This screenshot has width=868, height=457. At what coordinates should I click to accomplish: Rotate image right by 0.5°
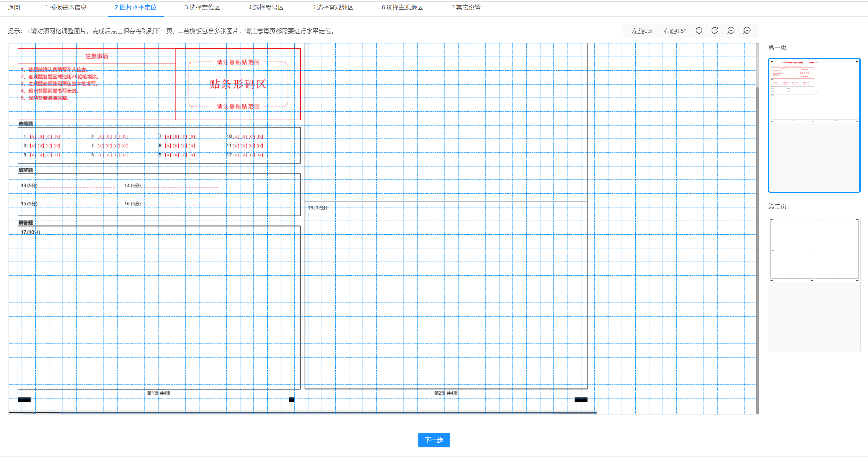[x=675, y=31]
